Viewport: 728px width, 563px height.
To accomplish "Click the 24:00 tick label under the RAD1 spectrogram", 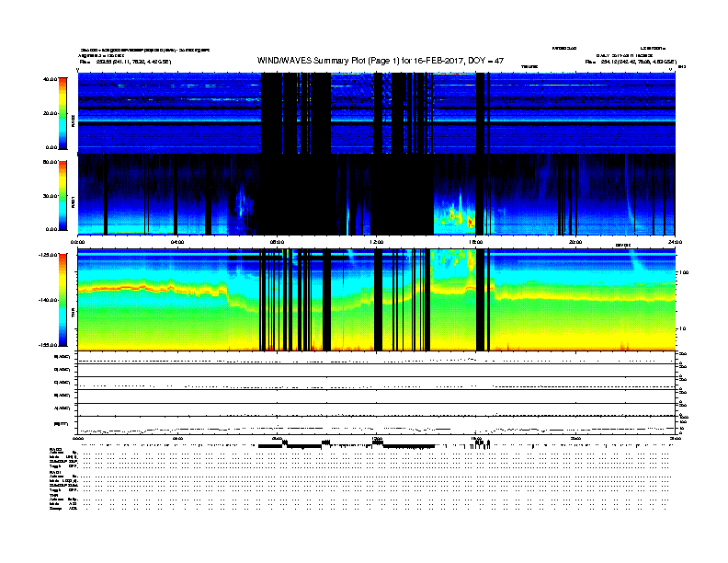I will click(x=675, y=242).
